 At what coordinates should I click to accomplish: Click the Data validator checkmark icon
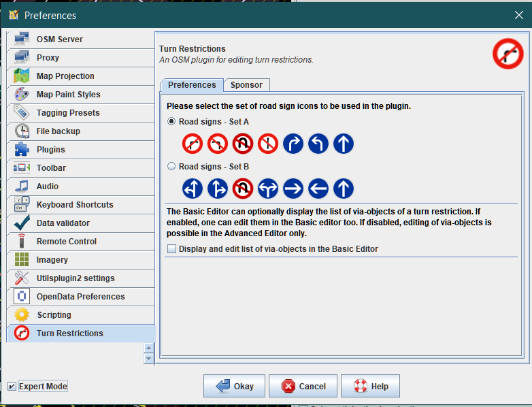(22, 223)
